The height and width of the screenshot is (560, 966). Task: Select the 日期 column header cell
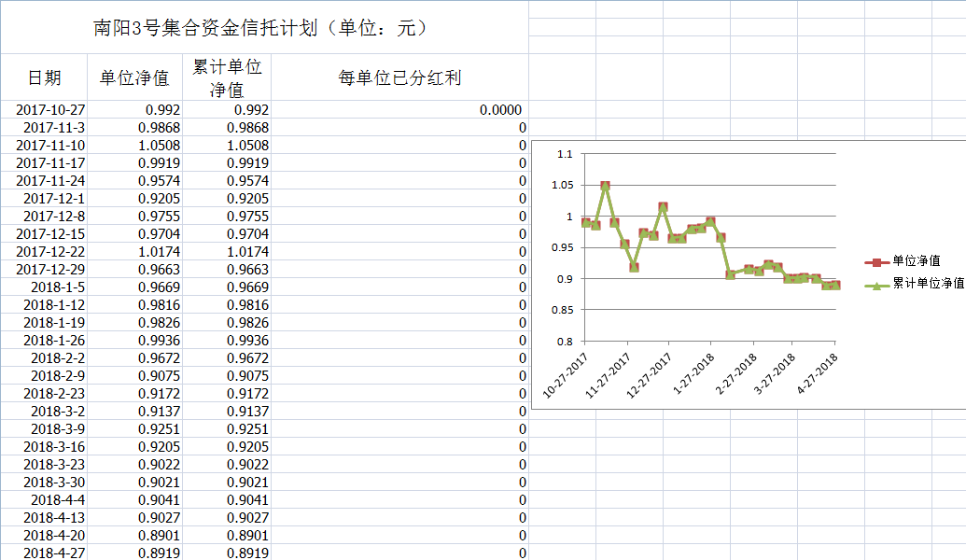pos(44,78)
